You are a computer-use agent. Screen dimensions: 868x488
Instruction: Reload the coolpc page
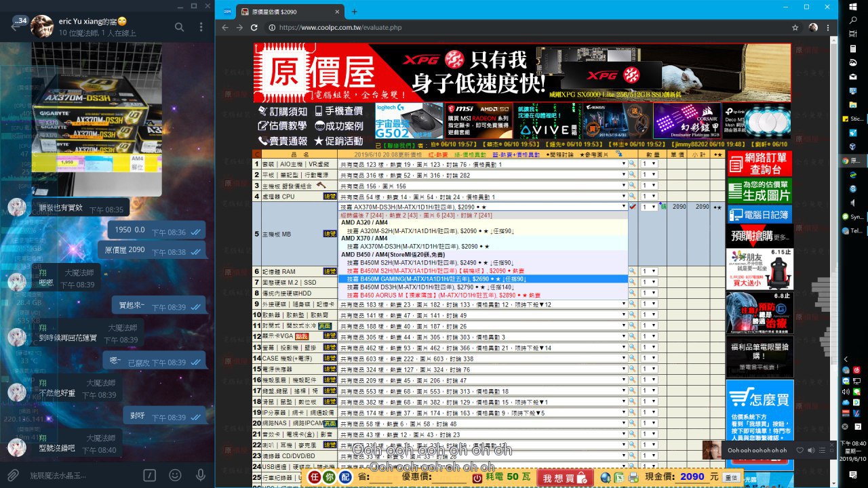pos(254,27)
